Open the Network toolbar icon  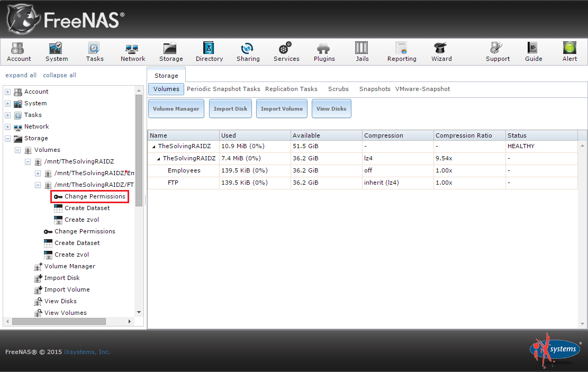(133, 52)
